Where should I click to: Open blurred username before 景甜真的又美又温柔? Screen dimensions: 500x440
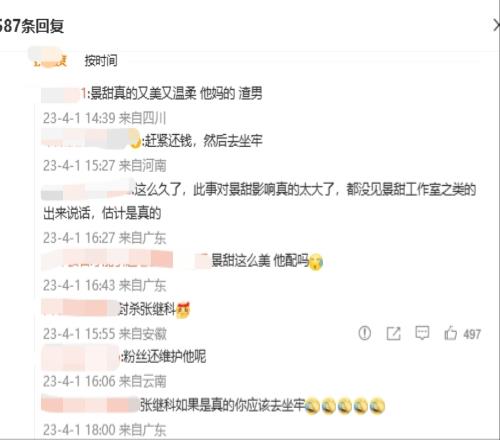tap(64, 94)
